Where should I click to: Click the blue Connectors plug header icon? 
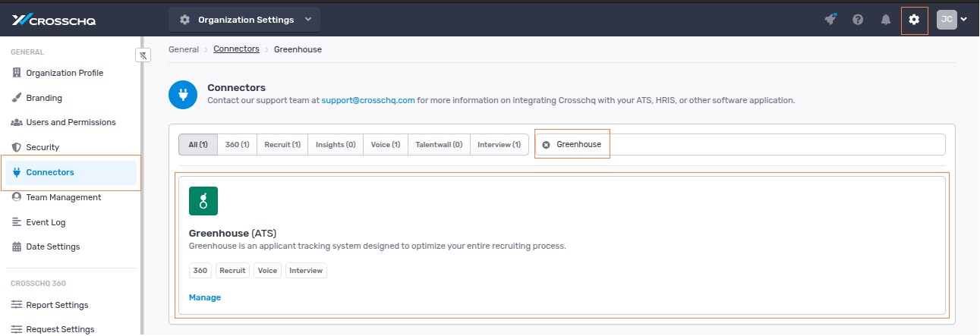point(182,95)
